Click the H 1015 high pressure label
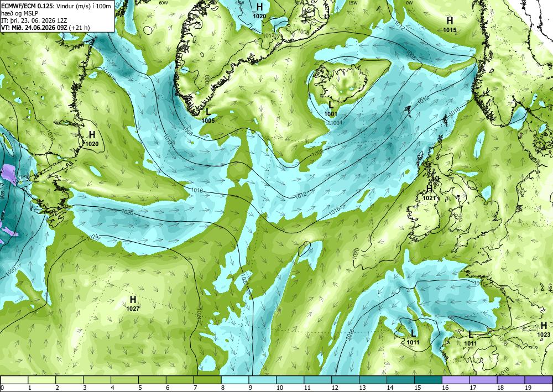The height and width of the screenshot is (392, 553). pyautogui.click(x=450, y=25)
